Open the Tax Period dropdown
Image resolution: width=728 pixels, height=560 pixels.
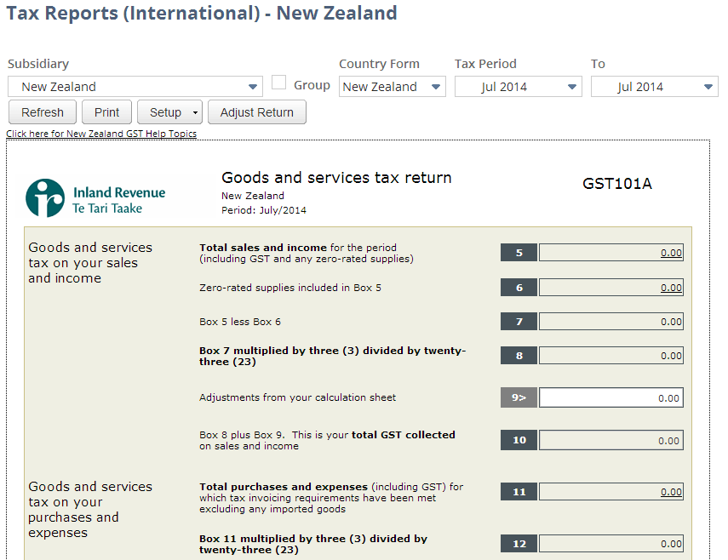pos(570,86)
